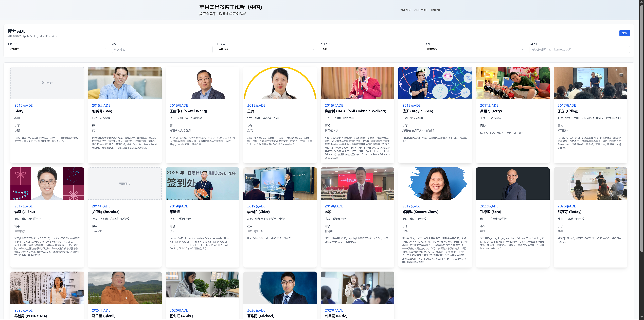This screenshot has height=320, width=644.
Task: Click the 姓名 name input field
Action: [162, 49]
